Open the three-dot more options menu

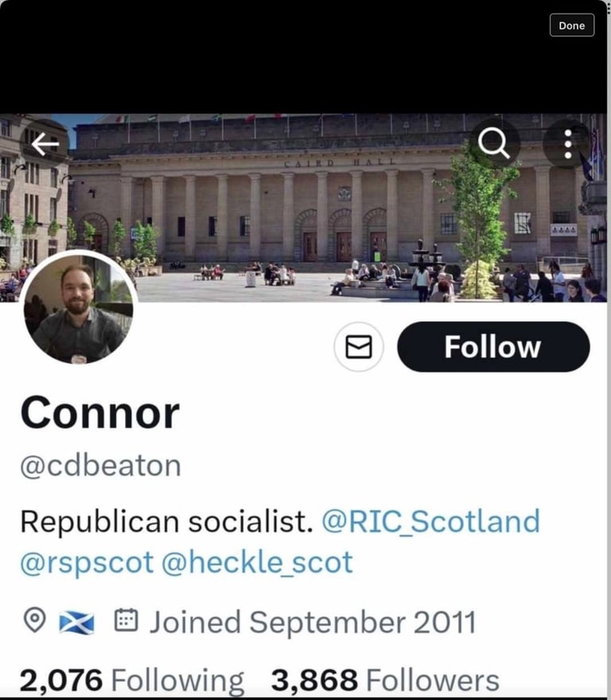(567, 144)
